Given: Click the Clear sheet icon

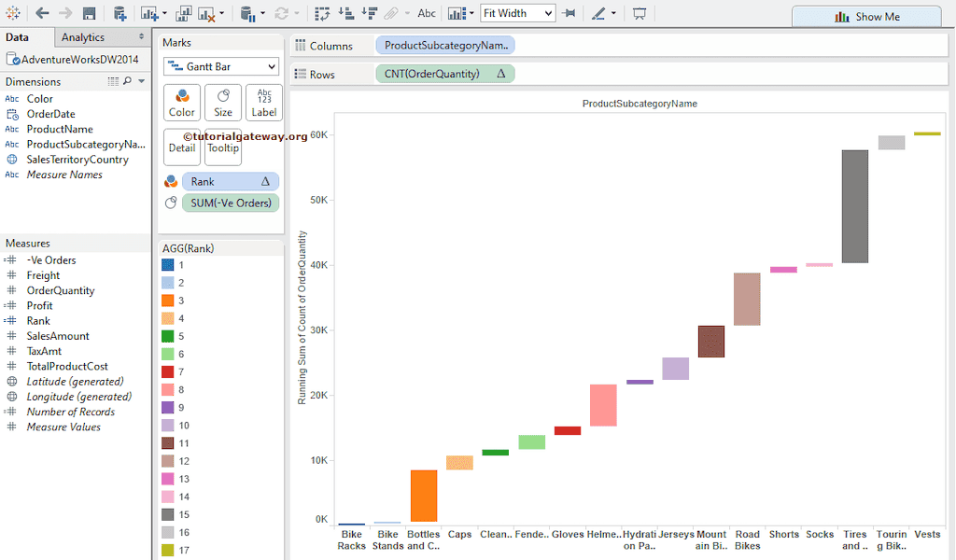Looking at the screenshot, I should (207, 13).
